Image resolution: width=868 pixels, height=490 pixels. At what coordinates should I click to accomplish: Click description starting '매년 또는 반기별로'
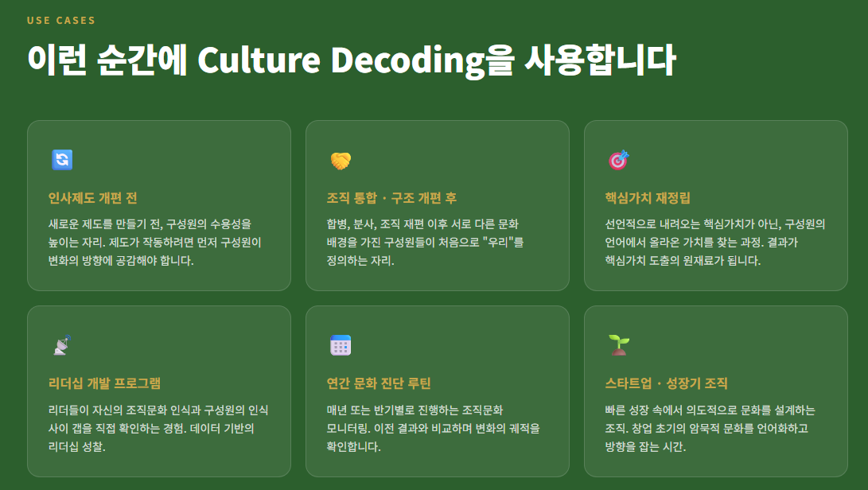tap(433, 428)
